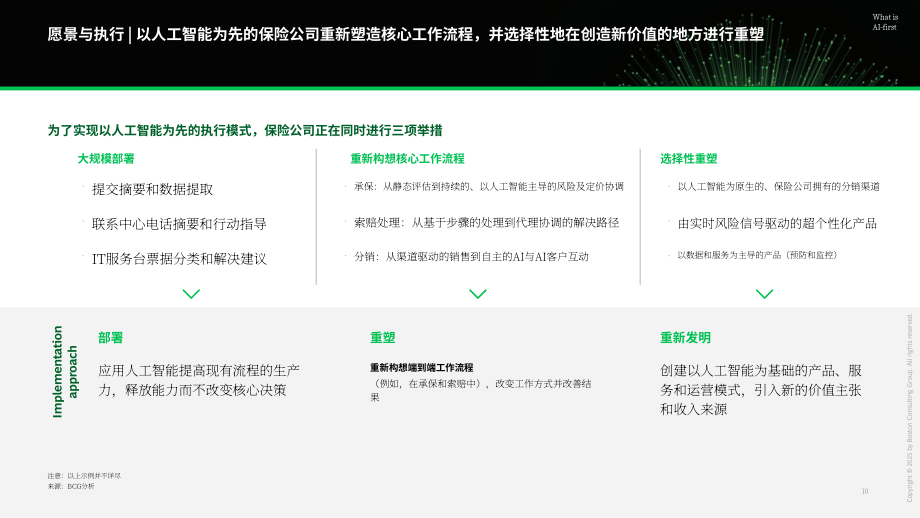The width and height of the screenshot is (920, 518).
Task: Click the green chevron under 大规模部署 column
Action: click(191, 293)
